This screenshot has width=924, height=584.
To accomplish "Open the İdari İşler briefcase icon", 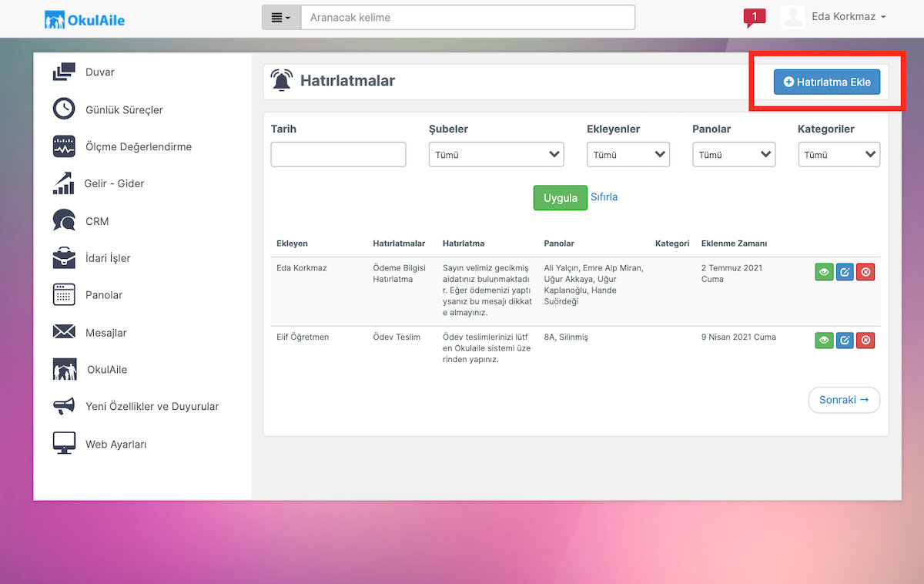I will [x=64, y=258].
